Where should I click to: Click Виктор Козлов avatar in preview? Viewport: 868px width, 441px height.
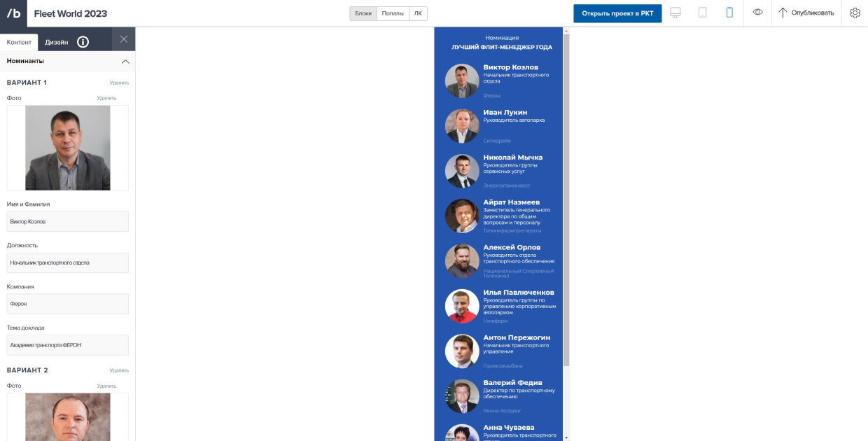pos(462,81)
